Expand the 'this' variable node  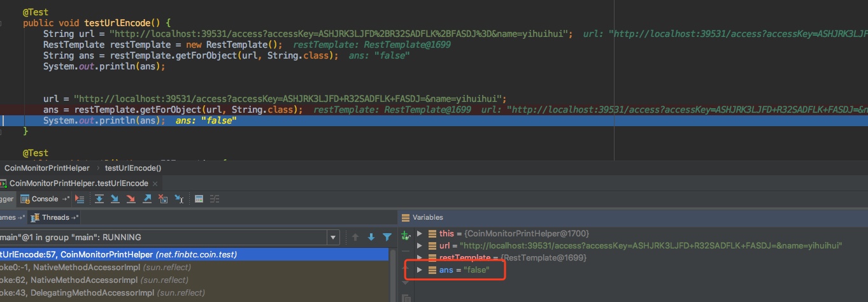point(419,234)
